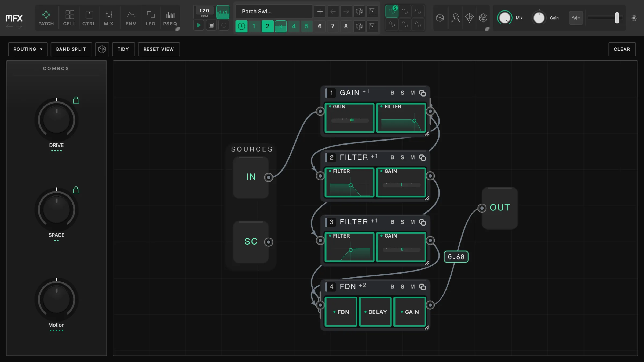Image resolution: width=644 pixels, height=362 pixels.
Task: Click the cube icon next to BAND SPLIT
Action: pos(102,49)
